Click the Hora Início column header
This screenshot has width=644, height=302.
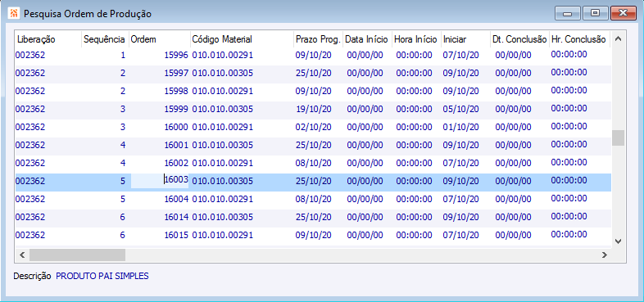(416, 39)
